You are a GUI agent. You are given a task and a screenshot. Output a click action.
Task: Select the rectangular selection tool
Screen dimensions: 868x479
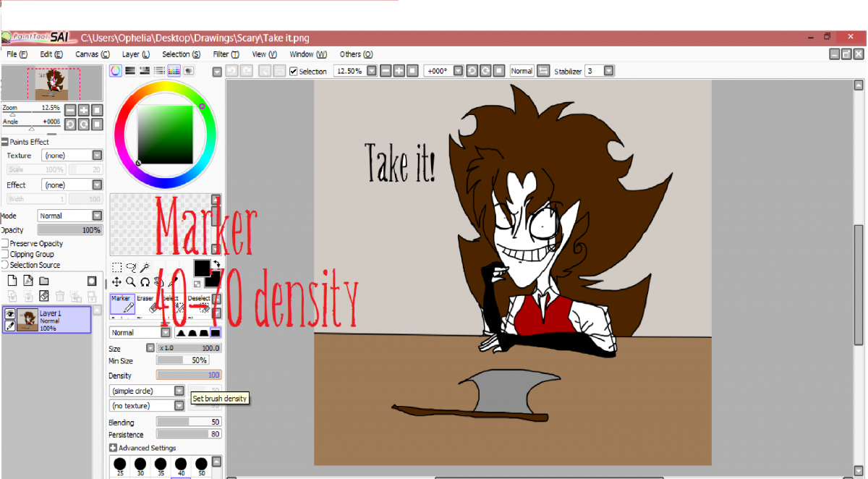pos(116,267)
